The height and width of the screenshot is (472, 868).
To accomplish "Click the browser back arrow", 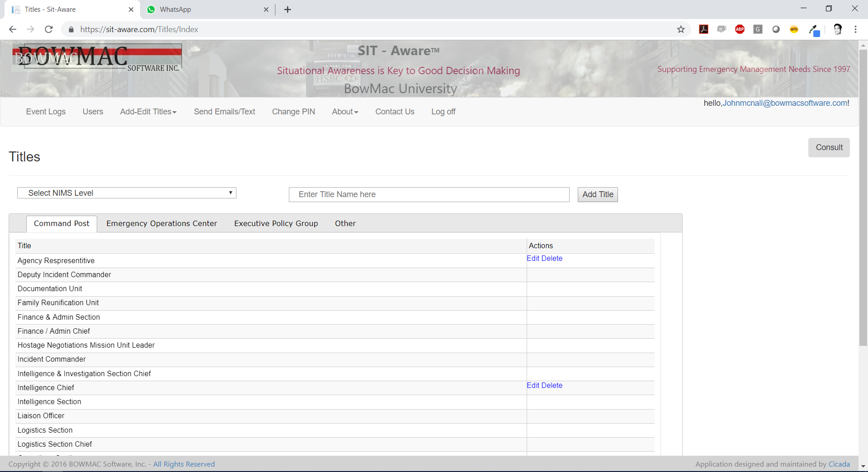I will 13,29.
